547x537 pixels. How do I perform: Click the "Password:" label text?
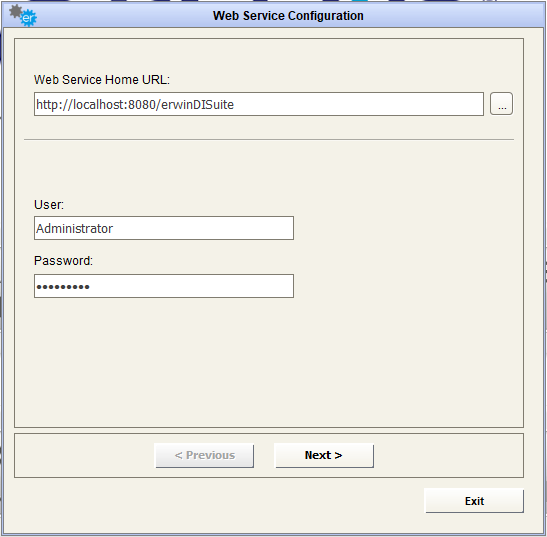(x=63, y=261)
